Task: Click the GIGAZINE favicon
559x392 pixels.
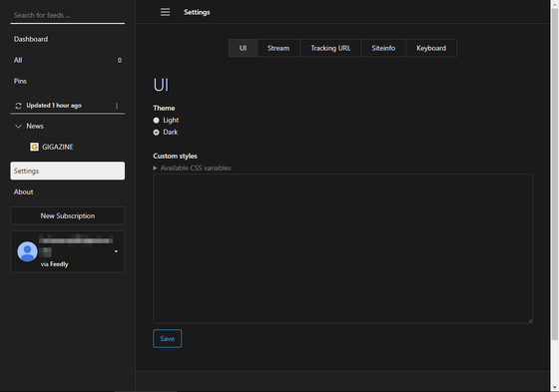Action: [34, 147]
